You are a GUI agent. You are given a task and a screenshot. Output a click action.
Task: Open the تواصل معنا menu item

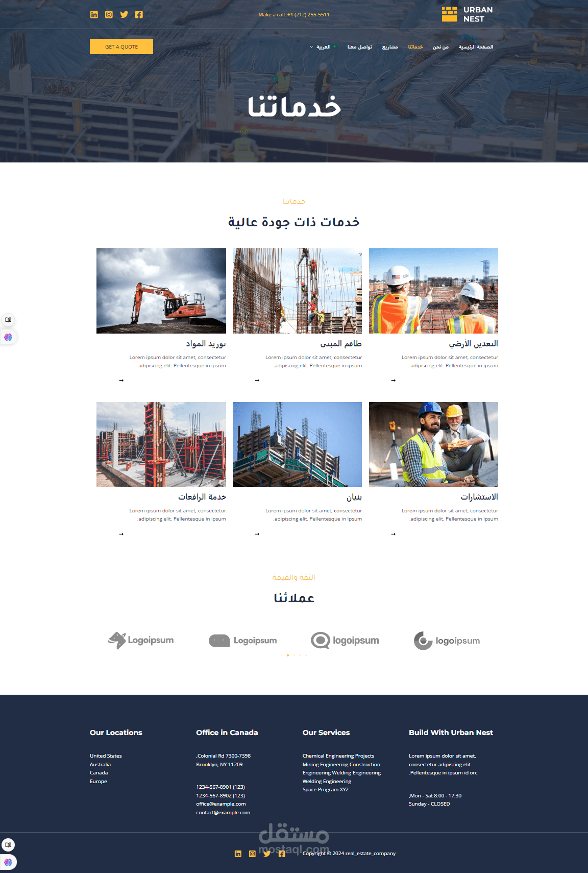pos(360,47)
